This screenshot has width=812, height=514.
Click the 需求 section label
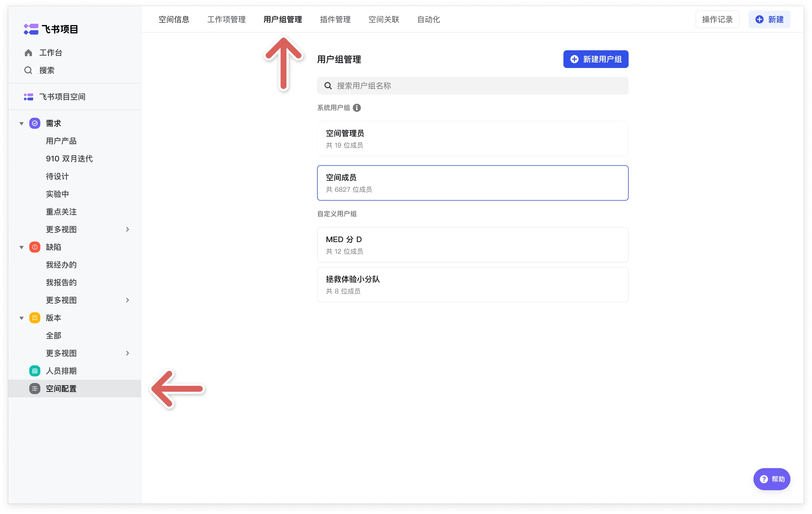pyautogui.click(x=53, y=123)
